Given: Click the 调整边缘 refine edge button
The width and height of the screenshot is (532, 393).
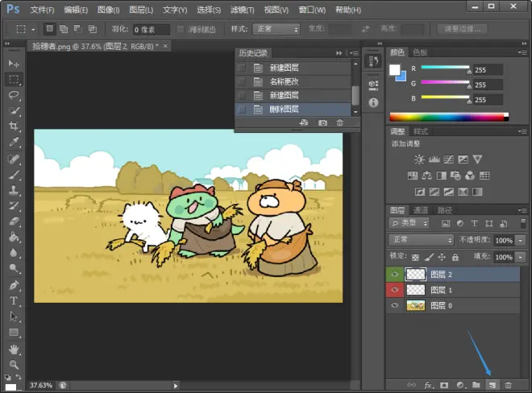Looking at the screenshot, I should pyautogui.click(x=462, y=29).
